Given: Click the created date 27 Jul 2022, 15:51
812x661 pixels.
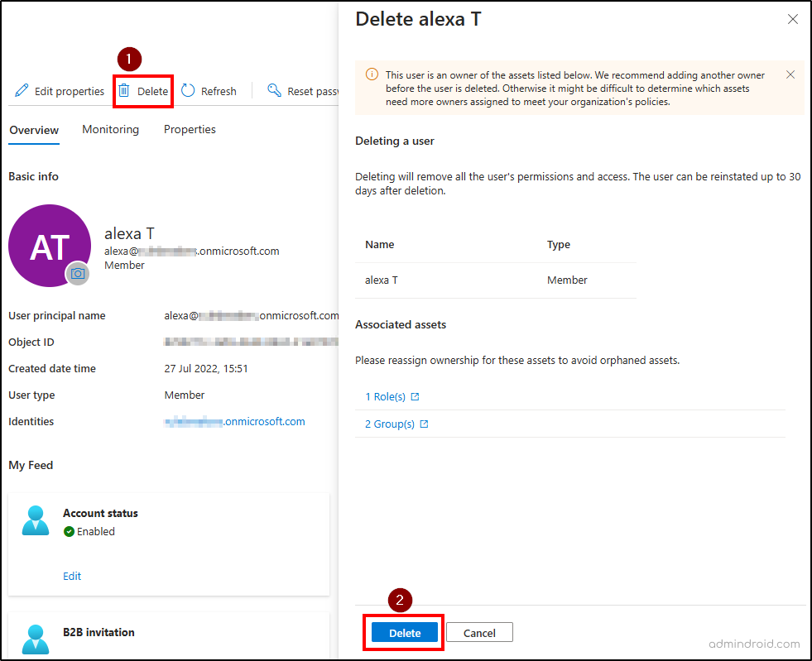Looking at the screenshot, I should pyautogui.click(x=206, y=368).
